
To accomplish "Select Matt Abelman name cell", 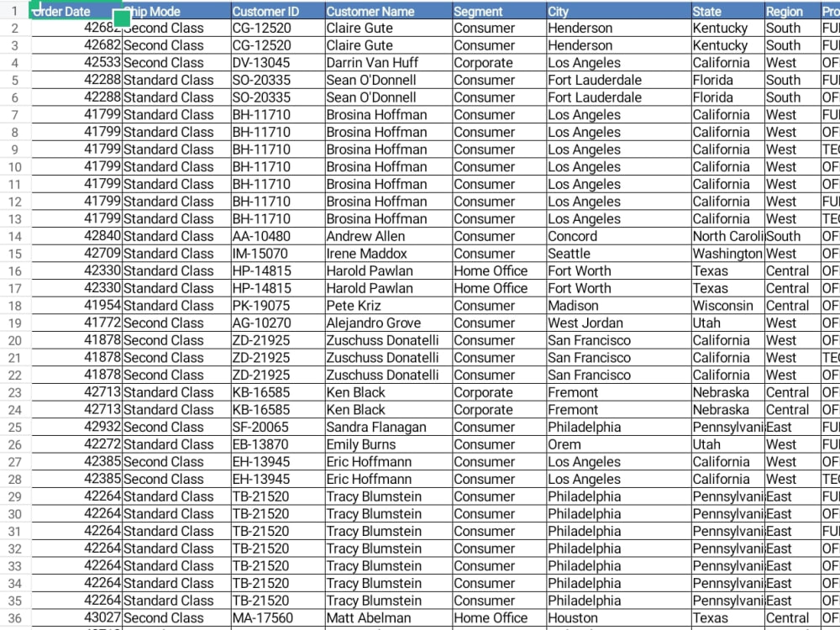I will [388, 617].
